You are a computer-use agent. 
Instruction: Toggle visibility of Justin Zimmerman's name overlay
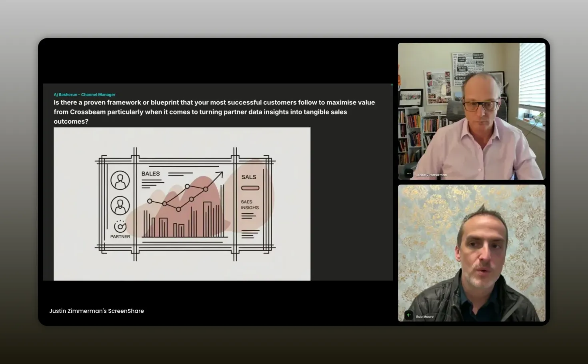430,174
